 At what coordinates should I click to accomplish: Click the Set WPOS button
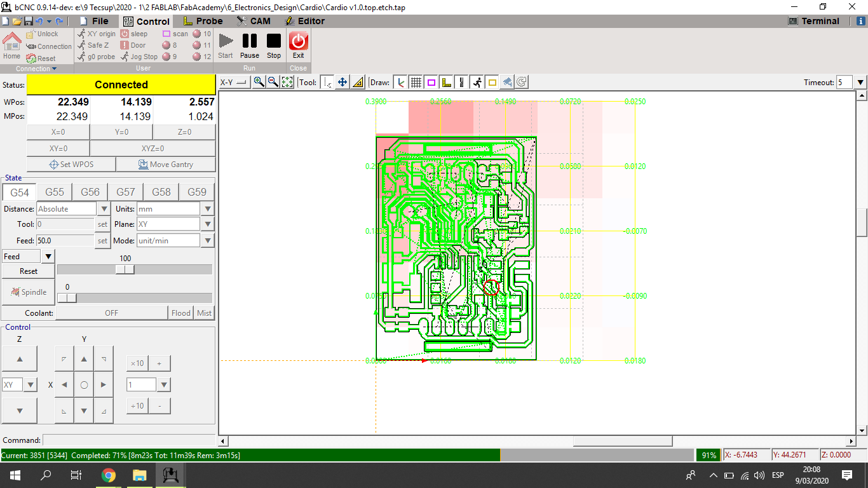pos(71,164)
